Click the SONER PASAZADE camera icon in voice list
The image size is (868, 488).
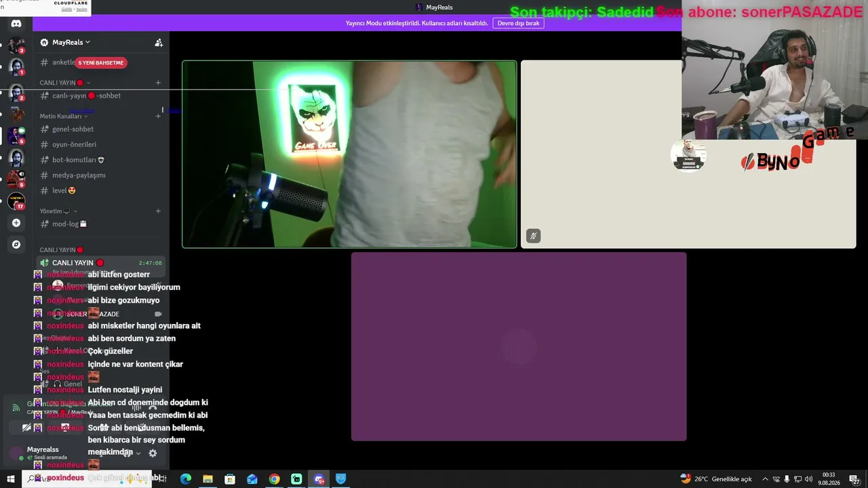[x=158, y=314]
